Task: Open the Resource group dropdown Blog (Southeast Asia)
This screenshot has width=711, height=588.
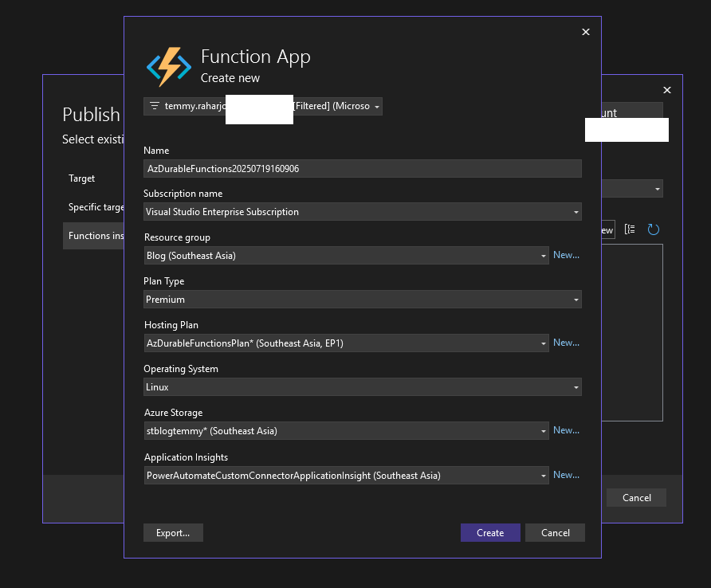Action: tap(347, 256)
